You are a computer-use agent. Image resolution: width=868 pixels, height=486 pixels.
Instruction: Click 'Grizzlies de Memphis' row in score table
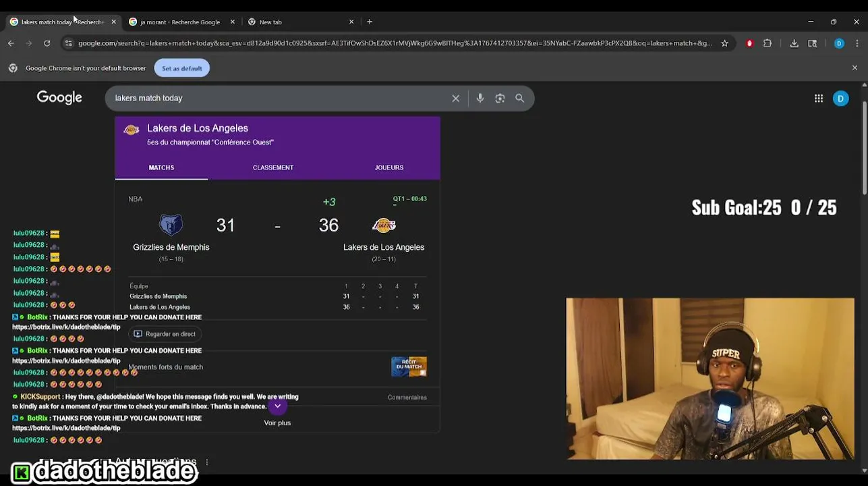click(277, 296)
